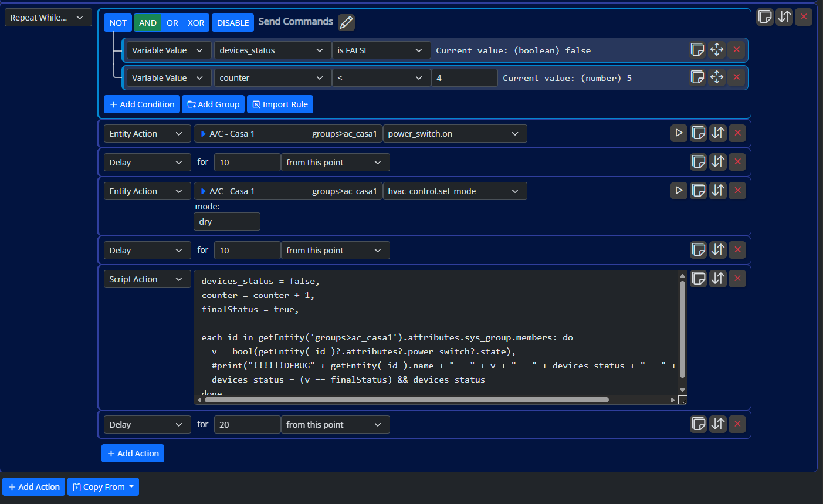The width and height of the screenshot is (823, 504).
Task: Open the Copy From dropdown menu
Action: [x=103, y=487]
